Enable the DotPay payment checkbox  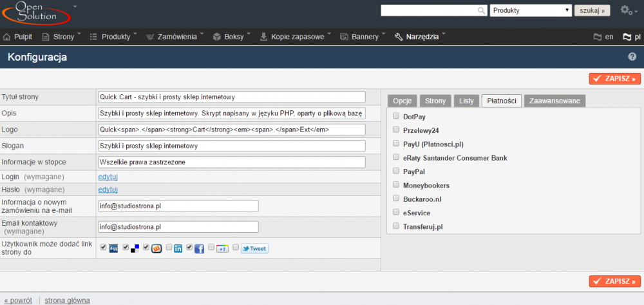[396, 116]
